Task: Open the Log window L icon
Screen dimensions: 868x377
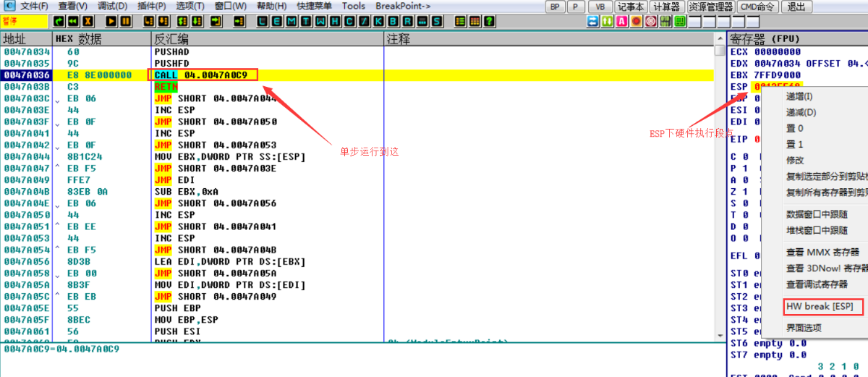Action: pyautogui.click(x=263, y=21)
